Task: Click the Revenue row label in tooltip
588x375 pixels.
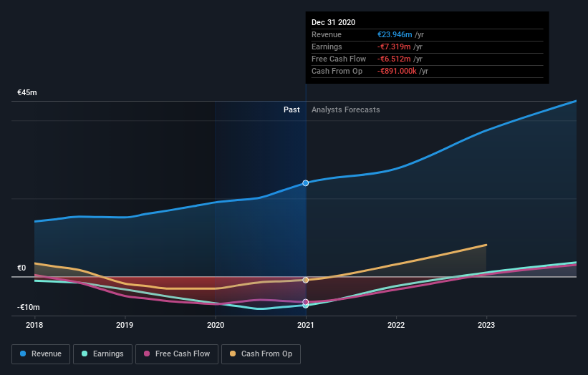Action: [x=327, y=34]
